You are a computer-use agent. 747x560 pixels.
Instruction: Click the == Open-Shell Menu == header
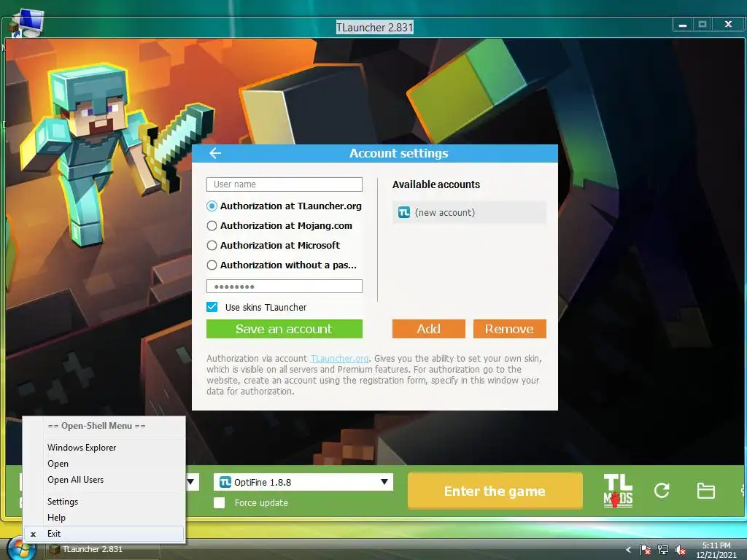coord(97,426)
